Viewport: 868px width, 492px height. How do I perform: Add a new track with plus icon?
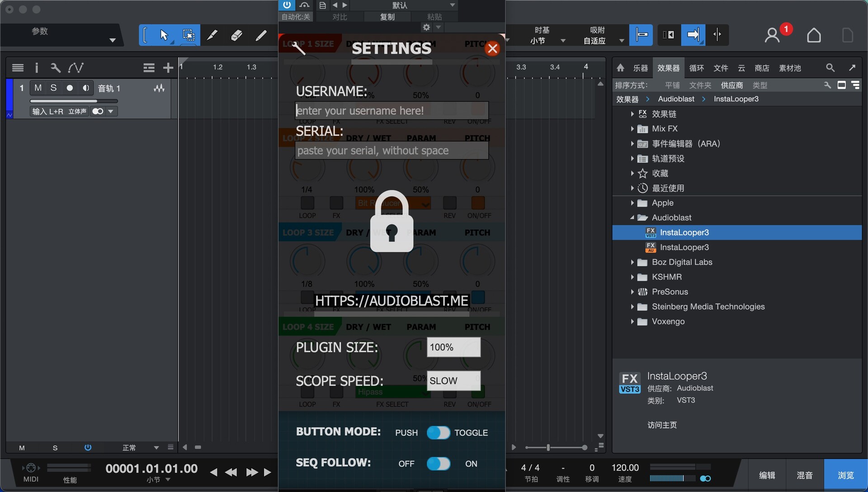click(x=168, y=68)
